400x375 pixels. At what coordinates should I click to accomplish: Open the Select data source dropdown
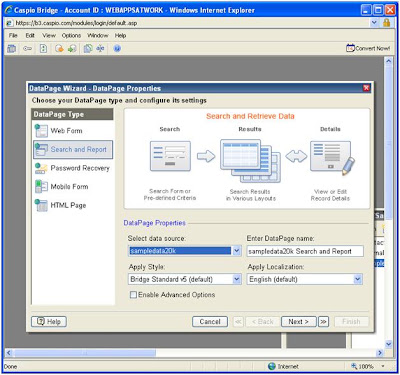pos(237,251)
